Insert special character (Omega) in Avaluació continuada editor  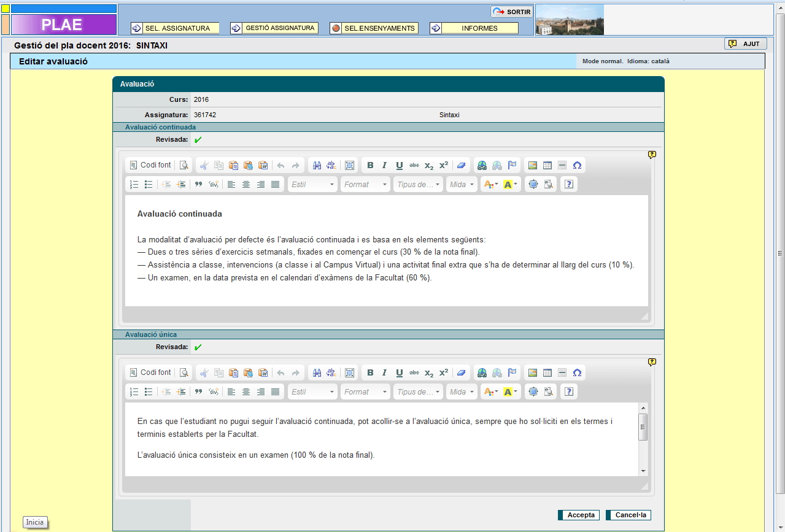pos(577,165)
